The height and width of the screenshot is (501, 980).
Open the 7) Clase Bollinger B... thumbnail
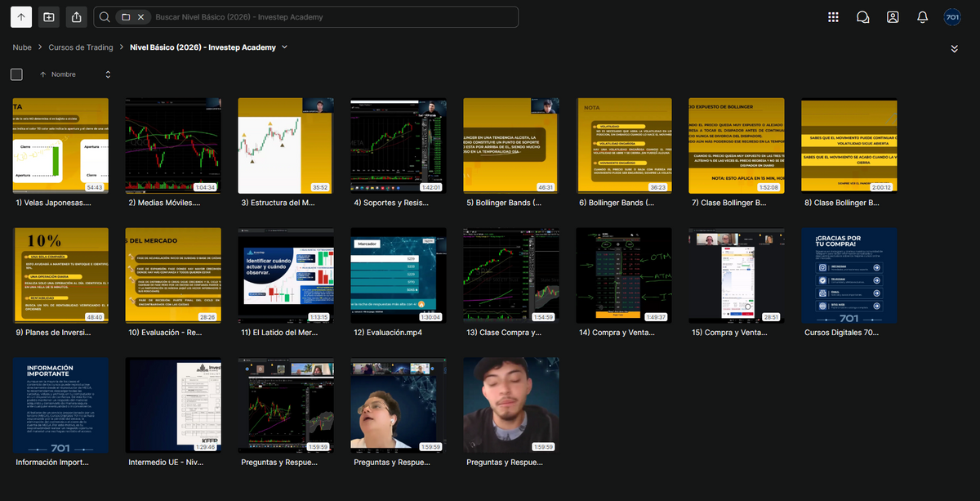coord(737,145)
